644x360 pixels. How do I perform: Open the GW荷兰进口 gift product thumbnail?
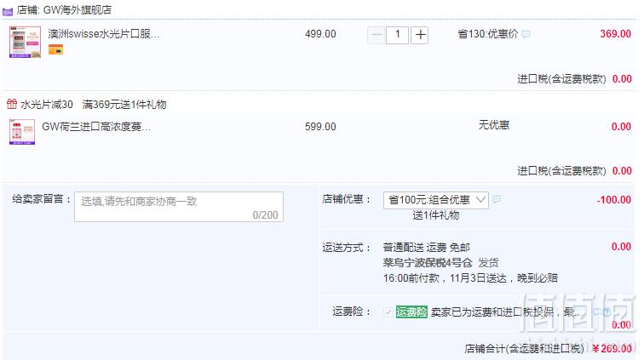tap(22, 132)
